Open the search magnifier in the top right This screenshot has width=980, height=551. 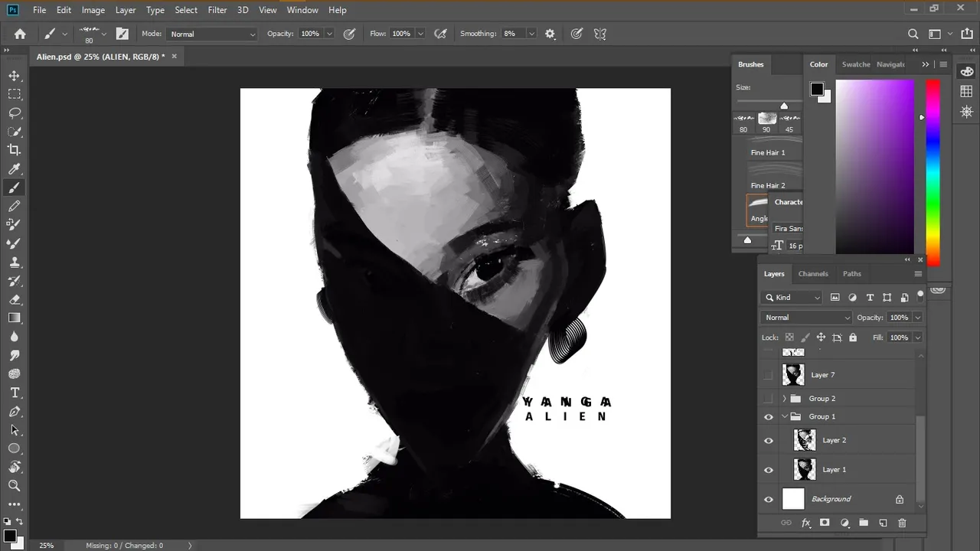(913, 34)
